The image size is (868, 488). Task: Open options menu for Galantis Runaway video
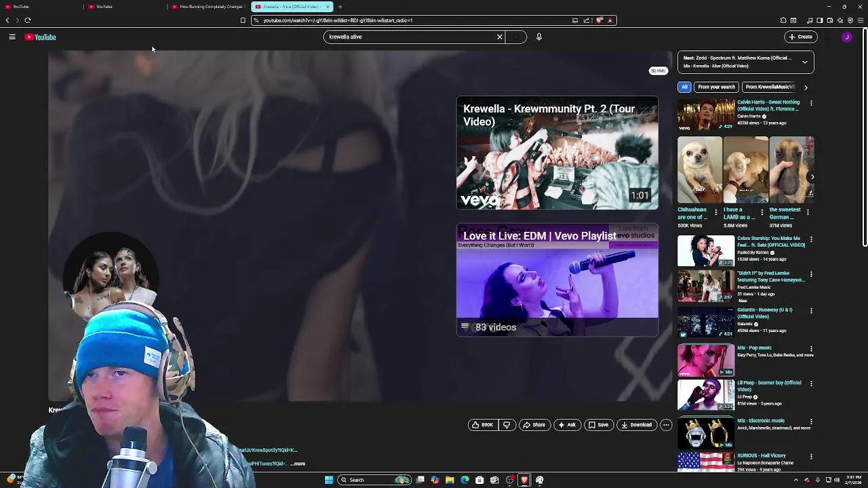[x=811, y=311]
